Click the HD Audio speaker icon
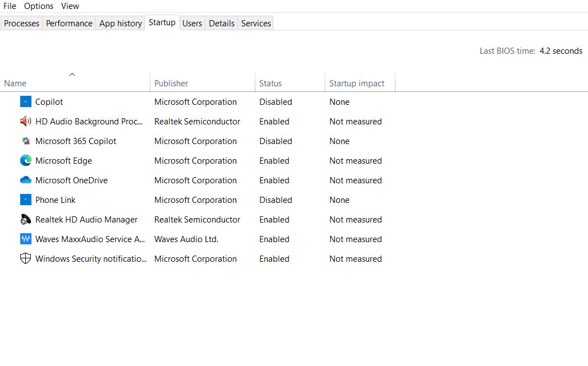 [x=25, y=121]
